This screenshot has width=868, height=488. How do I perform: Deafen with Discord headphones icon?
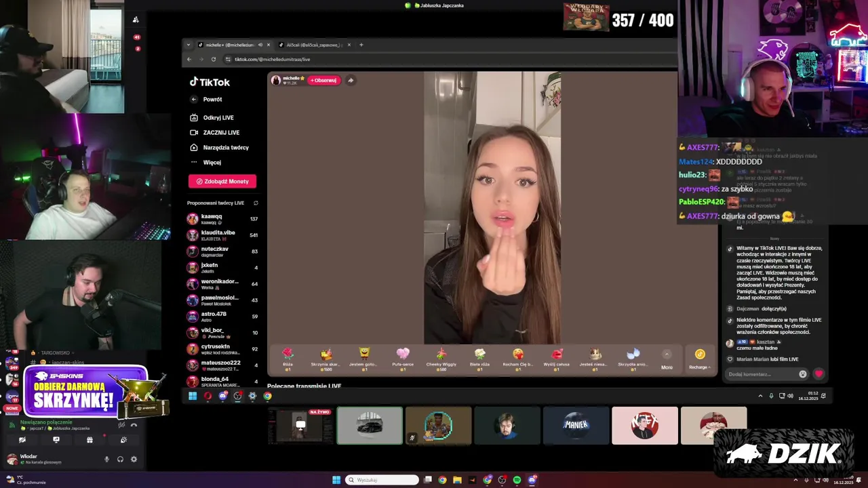point(120,460)
